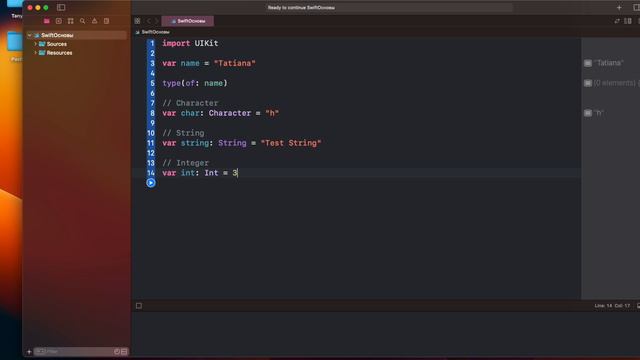Collapse the SwiftОсновы playground tree

[x=29, y=35]
